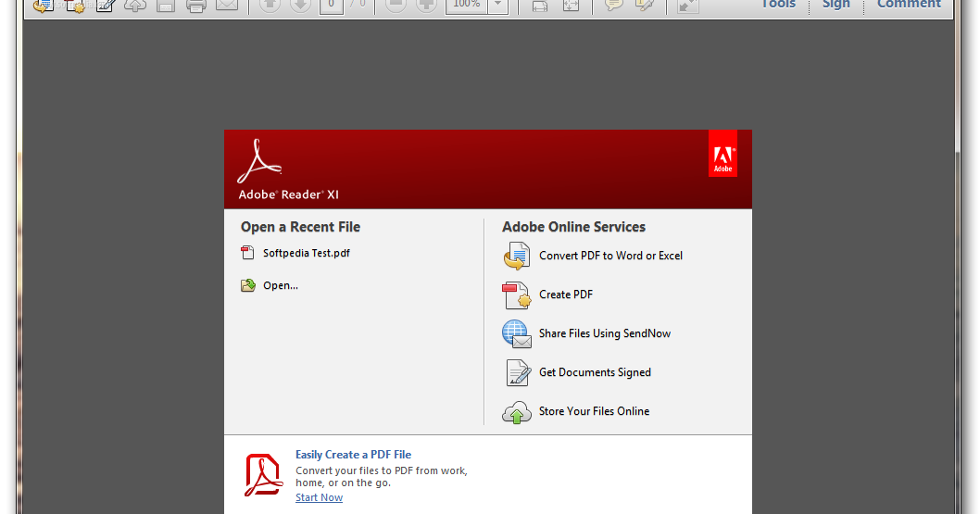Click the email envelope toolbar icon
The width and height of the screenshot is (980, 514).
coord(226,6)
